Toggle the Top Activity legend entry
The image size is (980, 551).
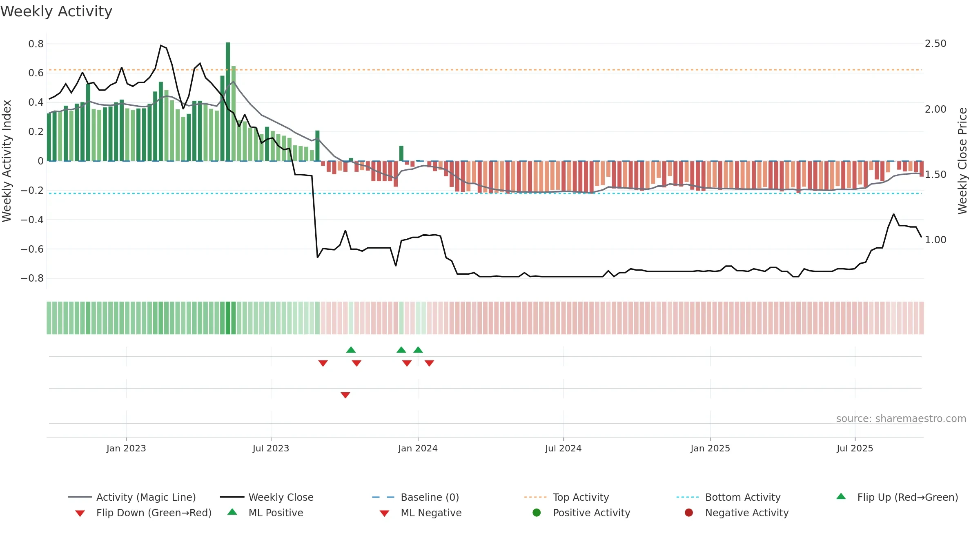[x=566, y=497]
